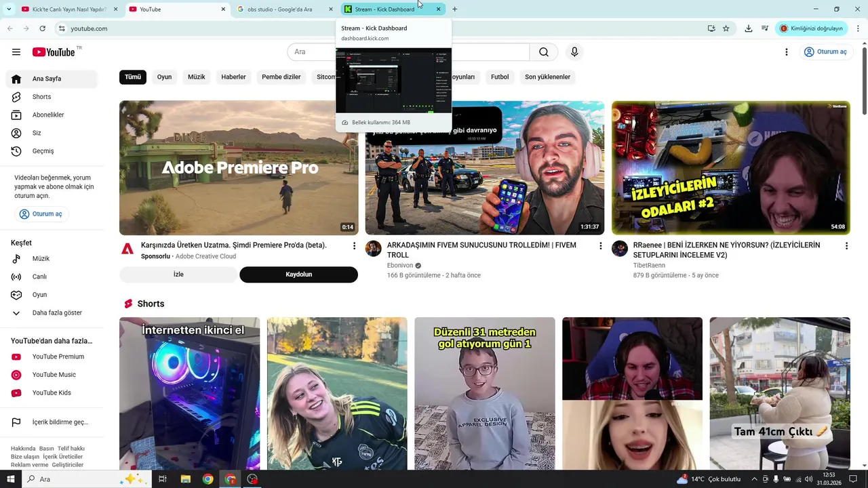The height and width of the screenshot is (488, 868).
Task: Open Müzik under Keşfet
Action: (52, 259)
